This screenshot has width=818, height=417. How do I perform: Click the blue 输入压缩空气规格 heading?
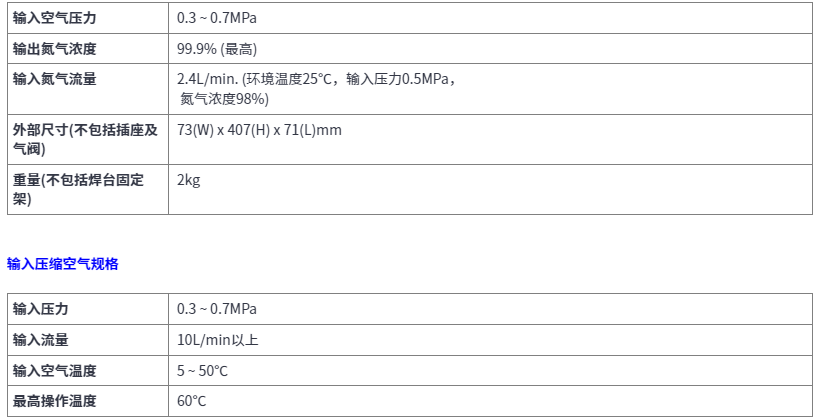coord(63,264)
